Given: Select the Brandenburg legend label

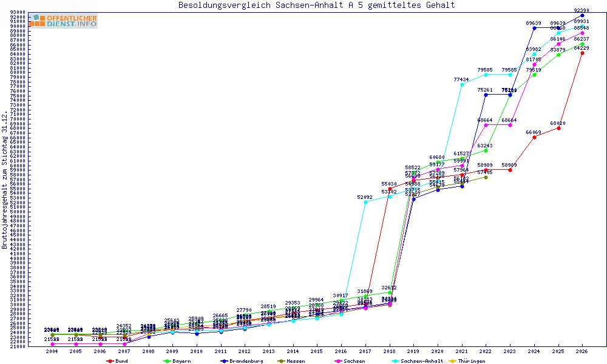Looking at the screenshot, I should pyautogui.click(x=246, y=362).
